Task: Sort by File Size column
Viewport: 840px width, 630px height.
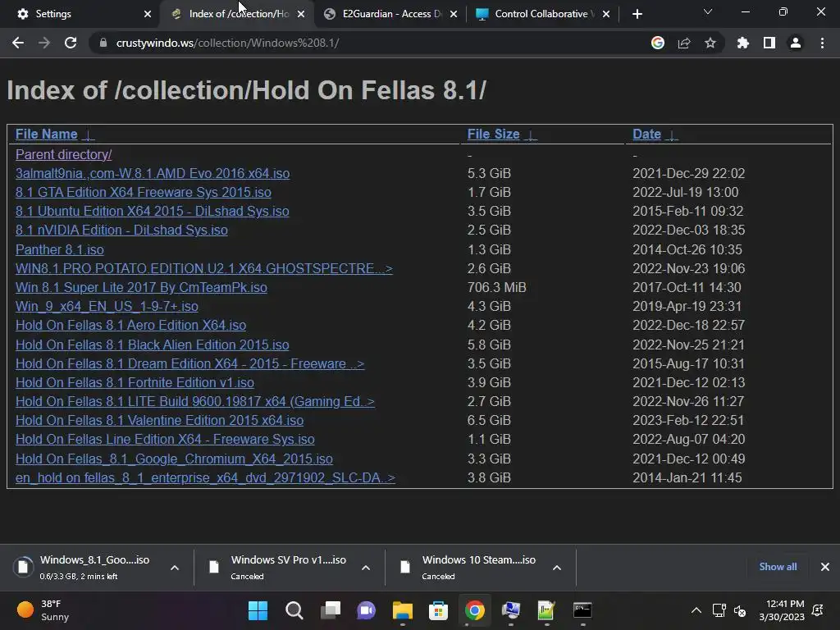Action: [x=493, y=134]
